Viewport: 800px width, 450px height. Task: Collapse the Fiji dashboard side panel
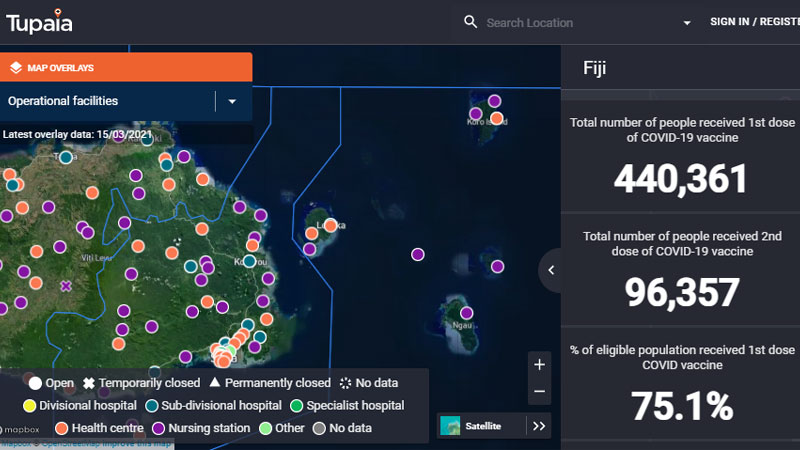click(550, 270)
